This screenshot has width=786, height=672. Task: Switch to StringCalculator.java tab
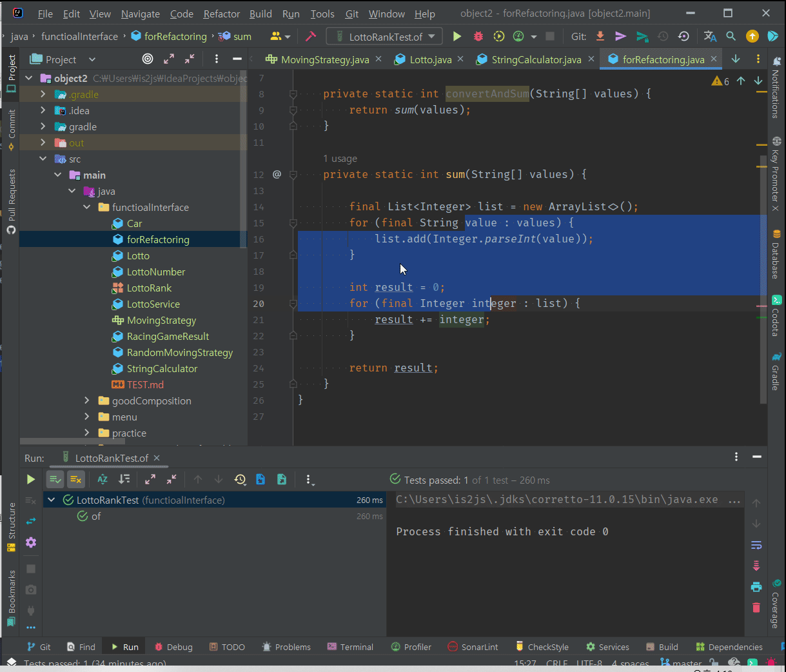[536, 59]
